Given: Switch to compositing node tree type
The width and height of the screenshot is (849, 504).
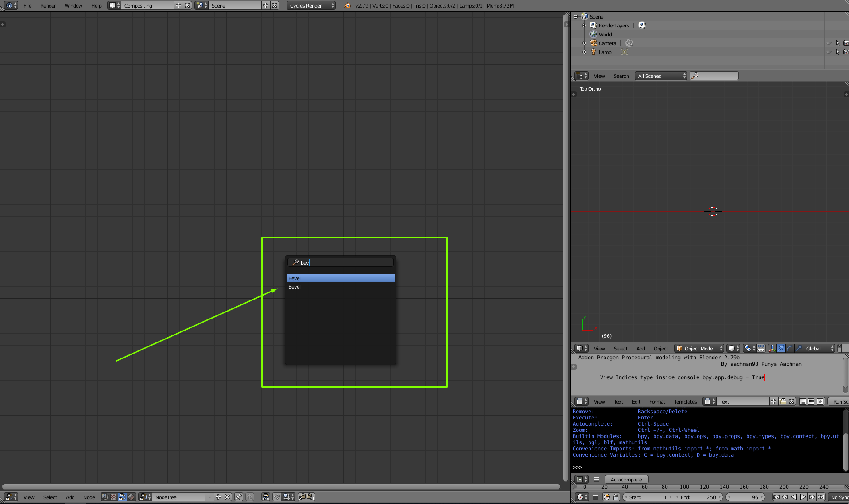Looking at the screenshot, I should (122, 497).
